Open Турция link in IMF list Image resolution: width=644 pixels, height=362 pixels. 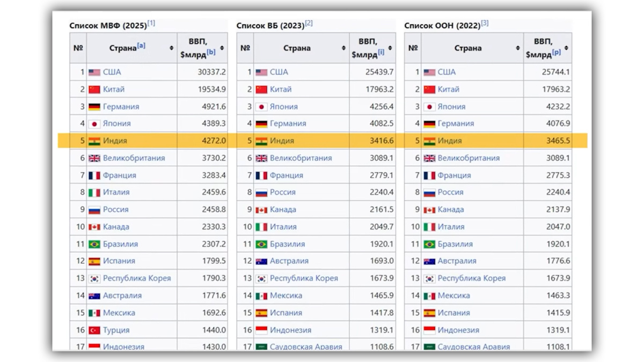coord(116,330)
